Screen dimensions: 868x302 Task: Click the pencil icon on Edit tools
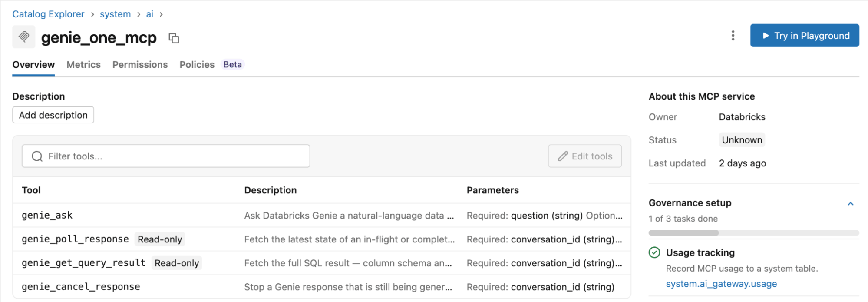click(x=563, y=156)
